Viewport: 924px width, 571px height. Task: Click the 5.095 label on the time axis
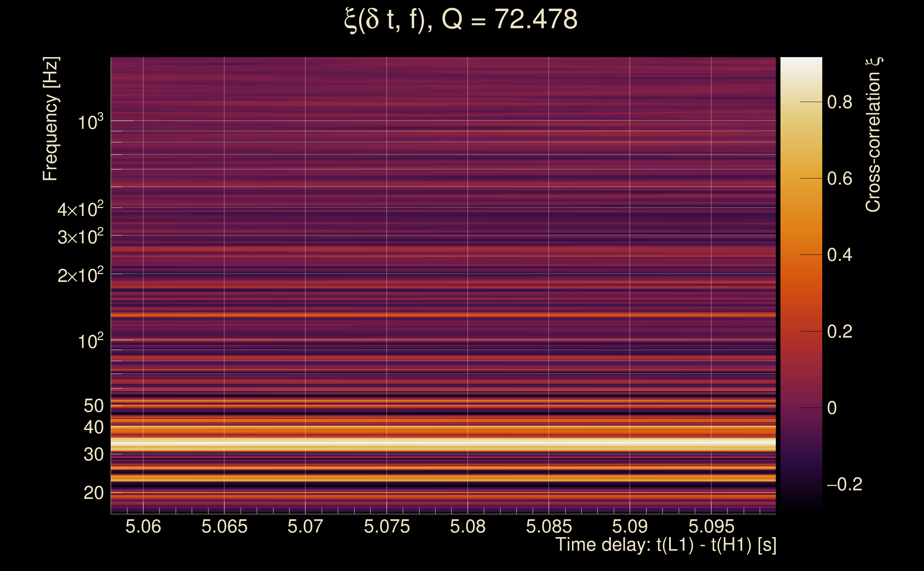[x=711, y=526]
